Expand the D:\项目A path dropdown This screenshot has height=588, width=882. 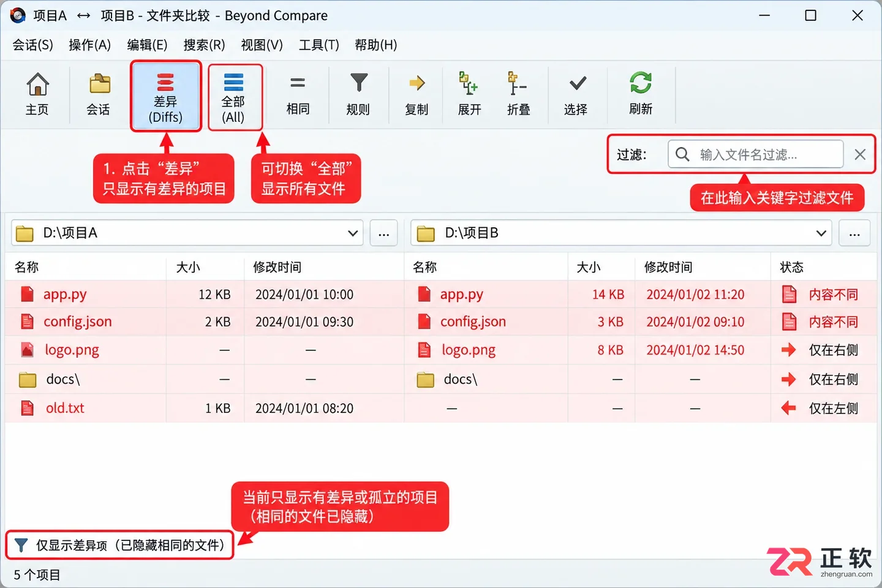pyautogui.click(x=353, y=233)
